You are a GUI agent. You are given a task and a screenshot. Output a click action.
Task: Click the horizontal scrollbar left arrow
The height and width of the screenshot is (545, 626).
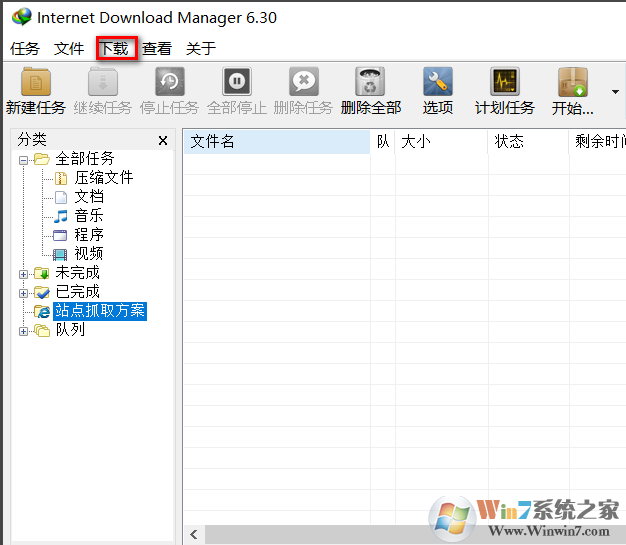coord(194,535)
